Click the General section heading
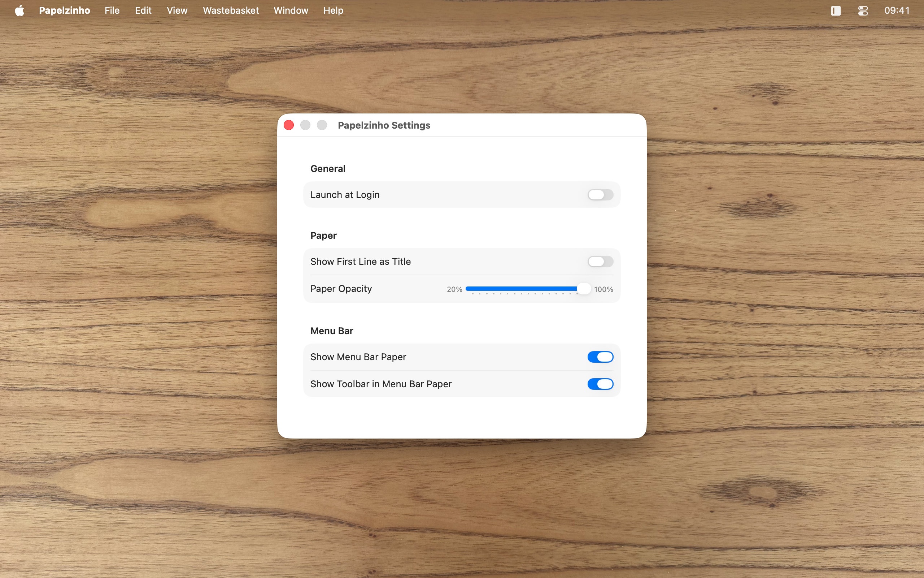 point(328,169)
